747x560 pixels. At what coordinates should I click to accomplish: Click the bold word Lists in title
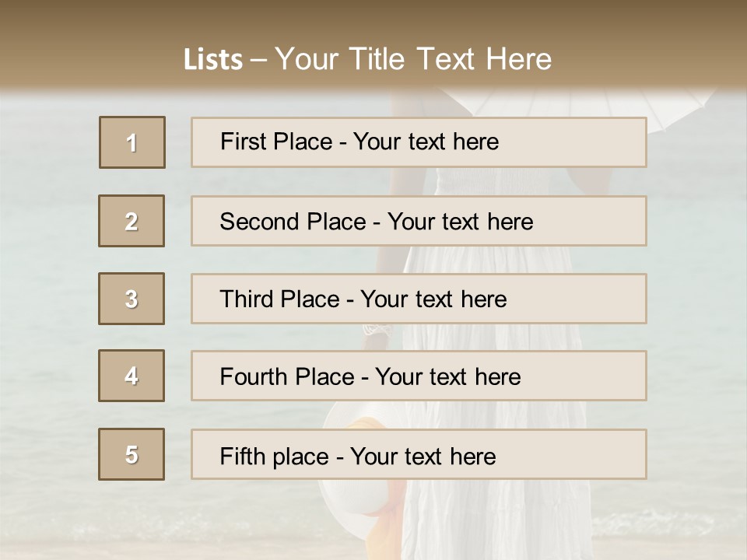point(213,60)
